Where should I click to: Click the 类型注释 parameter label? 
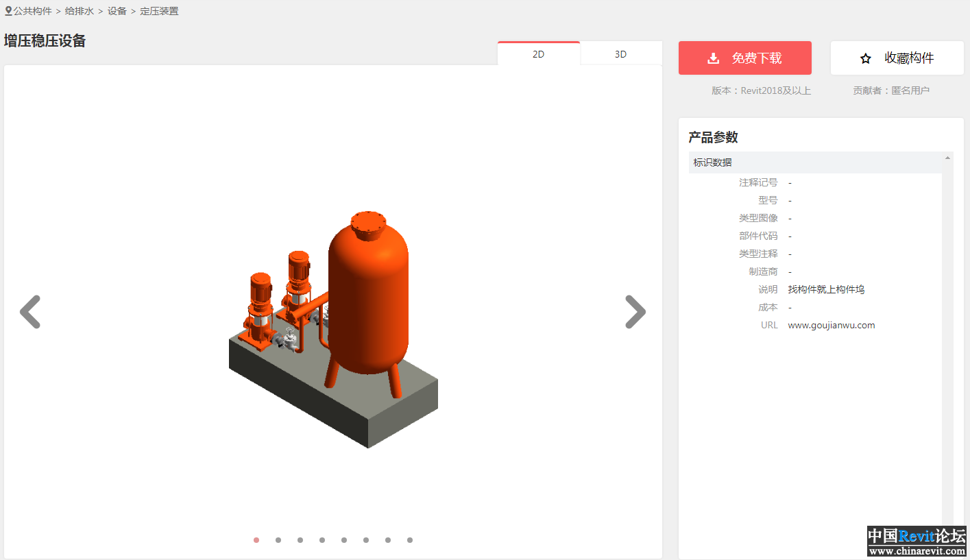click(x=758, y=254)
